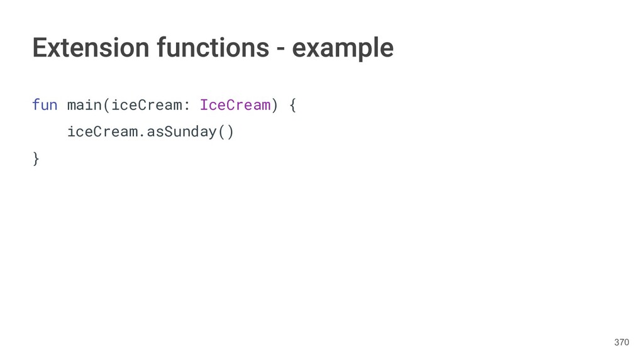This screenshot has height=362, width=644.
Task: Select the word "example" in the title
Action: point(343,49)
